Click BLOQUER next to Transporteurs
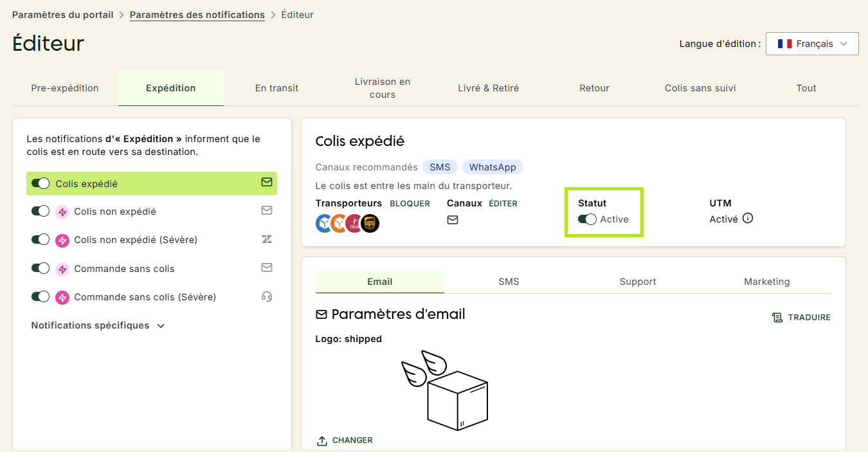The width and height of the screenshot is (868, 452). 410,203
